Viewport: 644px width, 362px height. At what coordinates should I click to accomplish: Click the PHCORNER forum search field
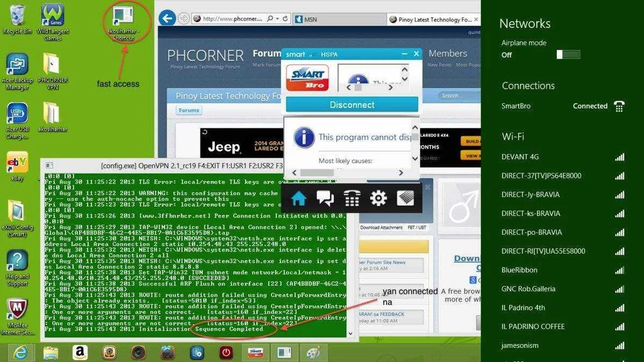click(x=458, y=96)
